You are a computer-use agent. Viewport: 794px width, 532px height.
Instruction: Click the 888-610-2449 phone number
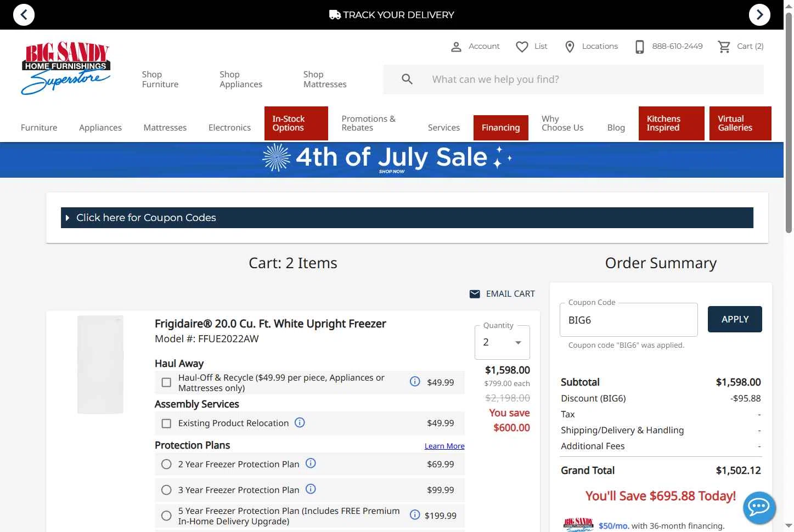(677, 46)
